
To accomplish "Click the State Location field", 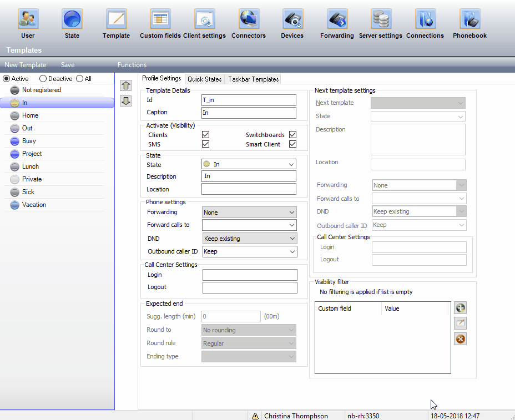I will coord(249,189).
